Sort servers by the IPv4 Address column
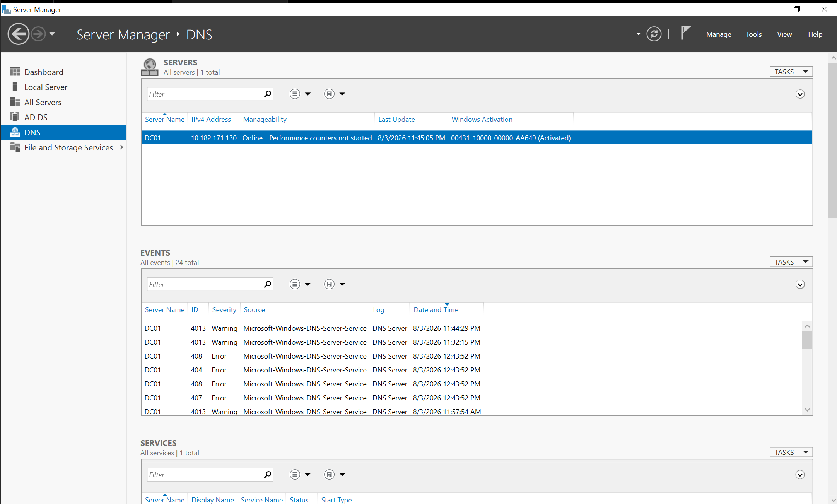This screenshot has height=504, width=837. click(211, 120)
